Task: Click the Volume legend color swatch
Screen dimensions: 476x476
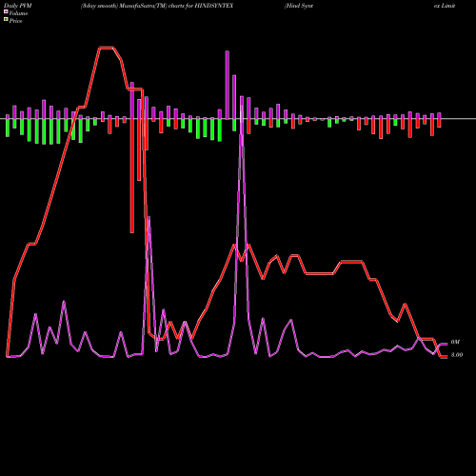Action: 6,11
